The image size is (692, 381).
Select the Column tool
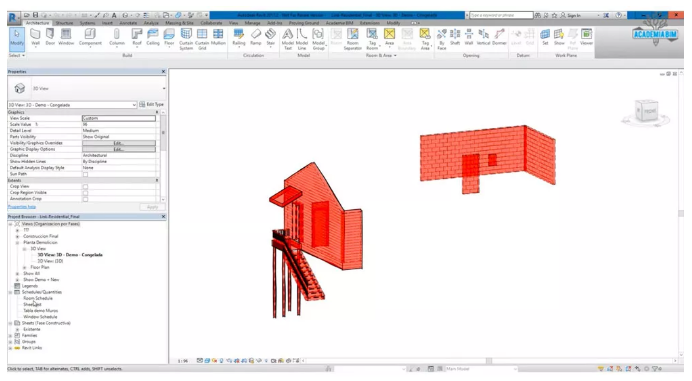coord(117,37)
